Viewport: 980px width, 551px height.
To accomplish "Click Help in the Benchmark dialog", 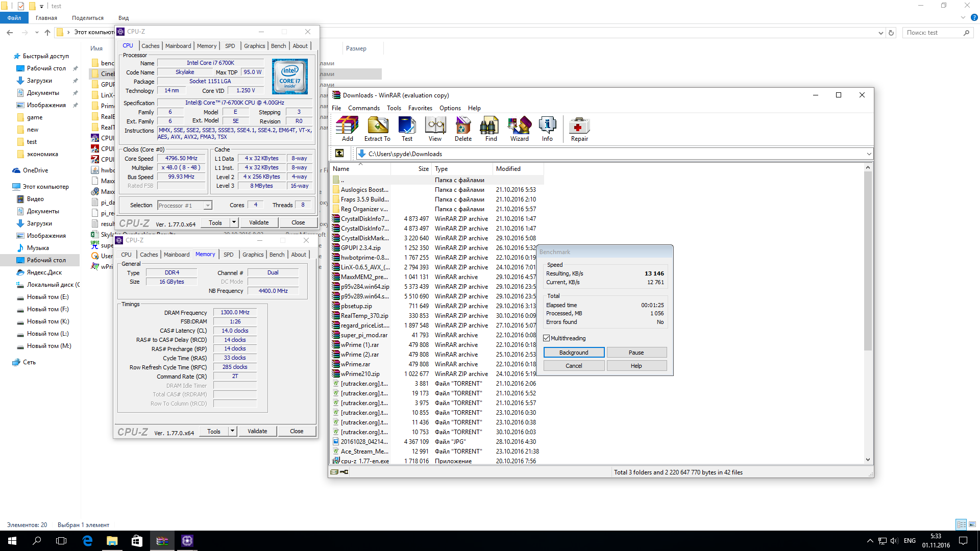I will click(636, 366).
